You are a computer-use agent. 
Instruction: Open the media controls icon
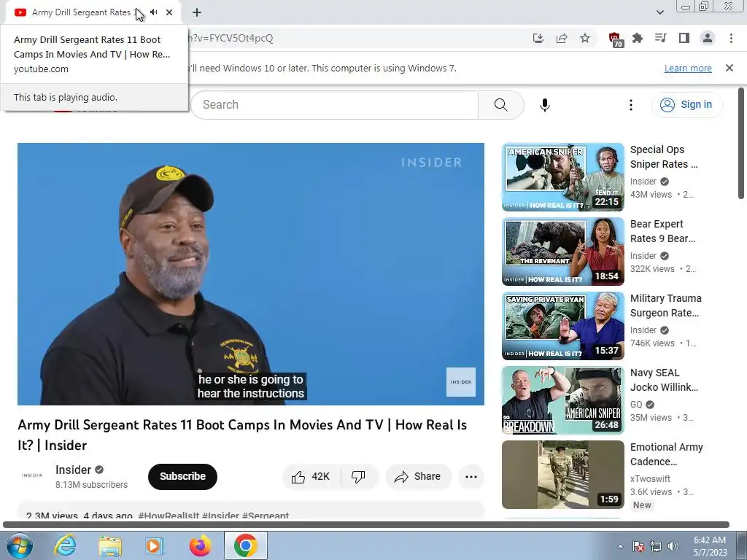click(x=660, y=38)
